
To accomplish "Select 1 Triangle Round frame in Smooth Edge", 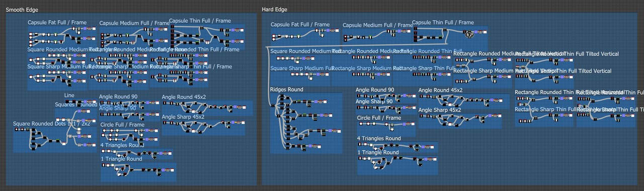I will tap(121, 159).
